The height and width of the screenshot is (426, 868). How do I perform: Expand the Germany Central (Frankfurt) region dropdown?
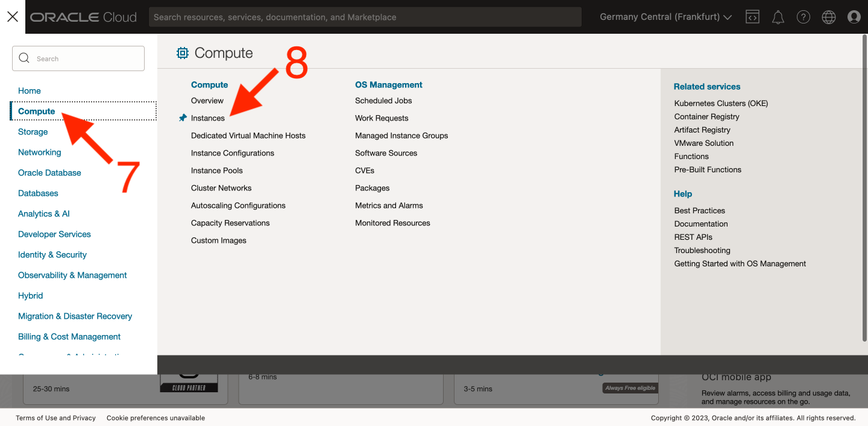tap(665, 17)
